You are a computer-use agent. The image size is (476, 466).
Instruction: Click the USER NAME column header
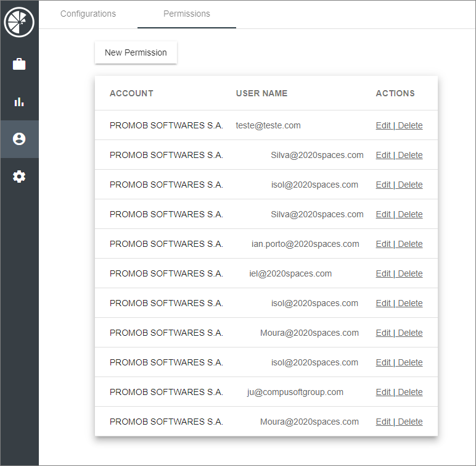pyautogui.click(x=261, y=93)
